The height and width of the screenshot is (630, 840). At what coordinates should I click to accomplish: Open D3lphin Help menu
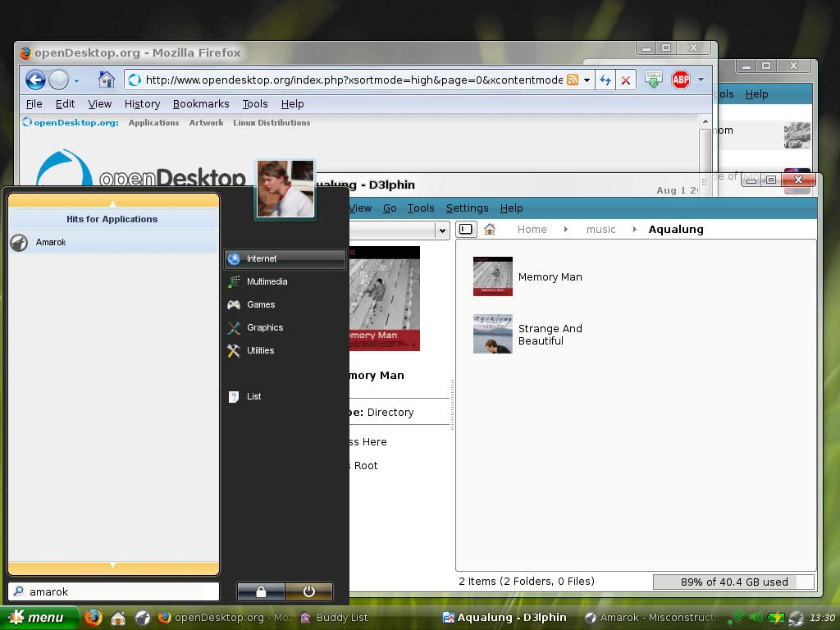pyautogui.click(x=512, y=208)
